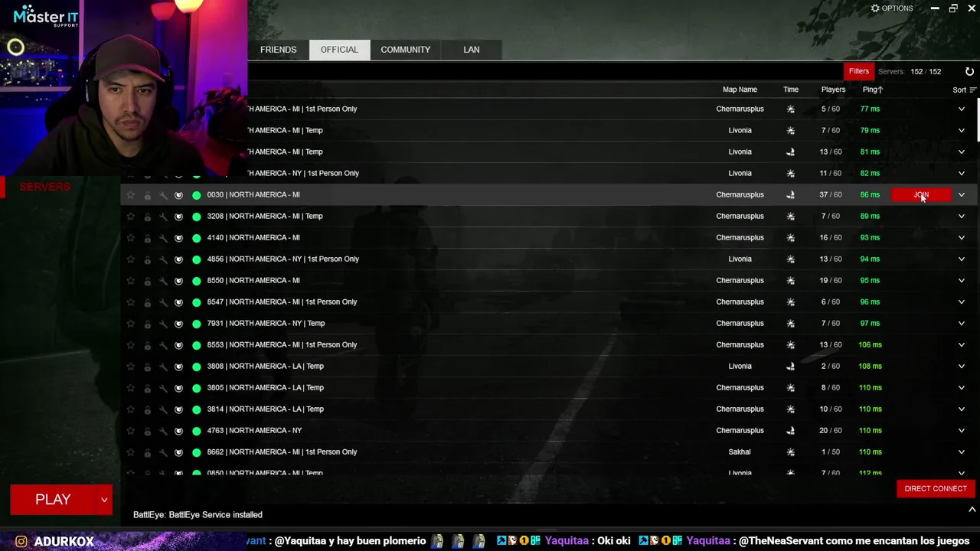Click the lock icon on server 0030

[x=148, y=195]
